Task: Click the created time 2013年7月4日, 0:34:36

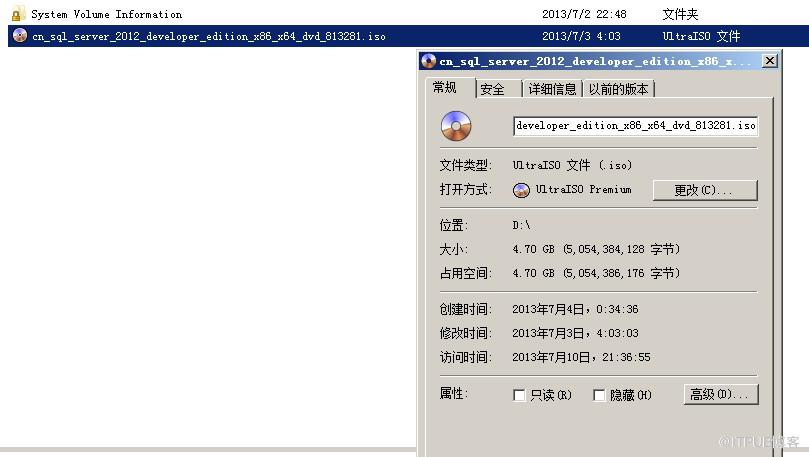Action: 575,309
